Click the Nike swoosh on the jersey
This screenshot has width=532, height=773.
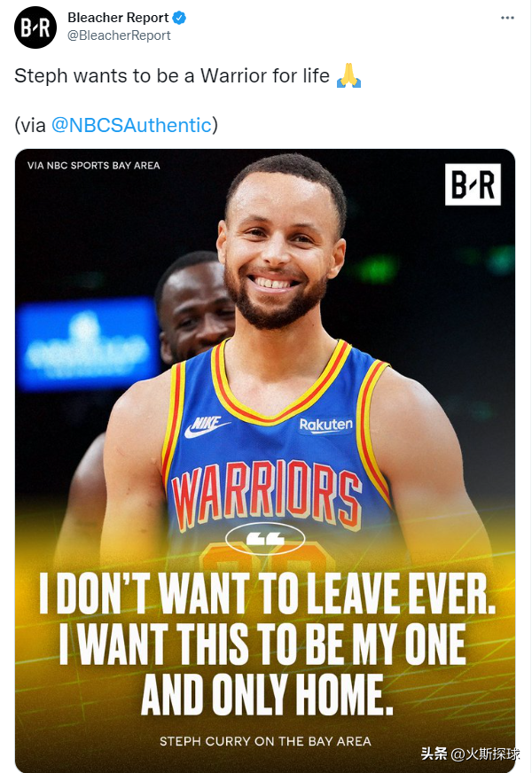click(x=207, y=426)
